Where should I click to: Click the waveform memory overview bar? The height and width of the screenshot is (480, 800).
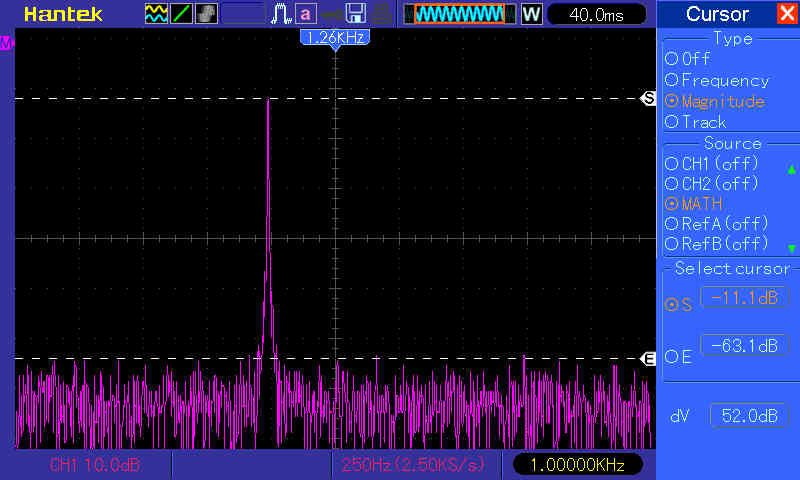[460, 14]
